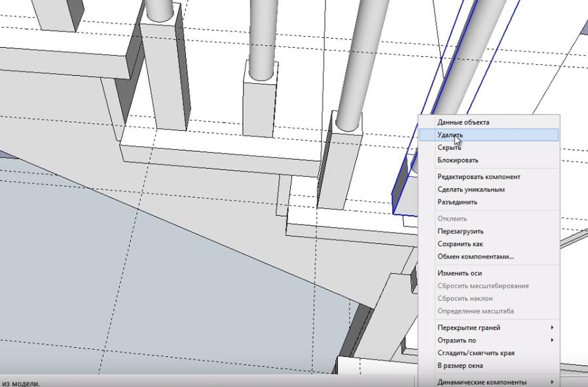
Task: Click Сохранить как menu entry
Action: 460,244
